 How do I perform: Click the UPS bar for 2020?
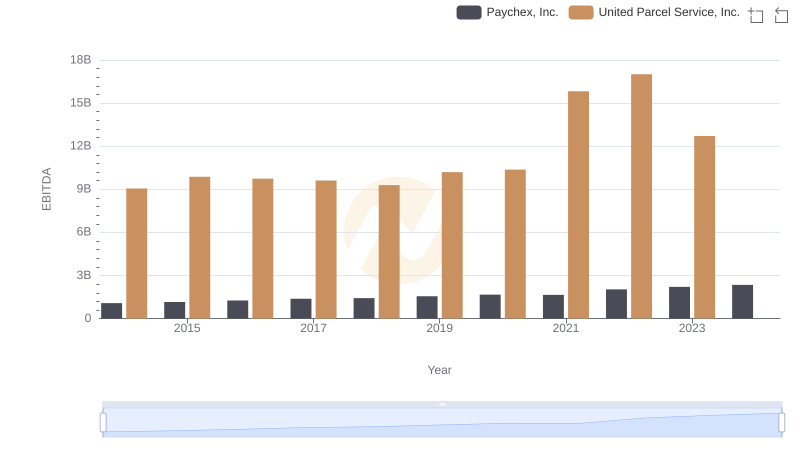tap(515, 244)
